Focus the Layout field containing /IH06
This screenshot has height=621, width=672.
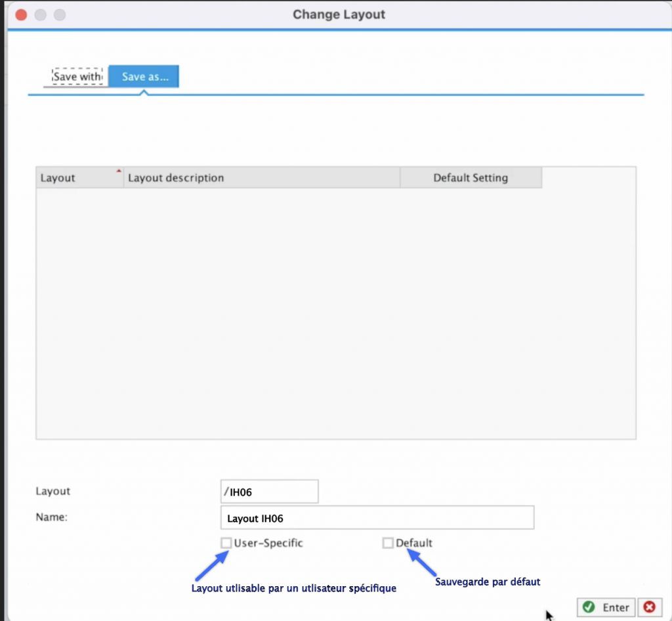point(270,492)
